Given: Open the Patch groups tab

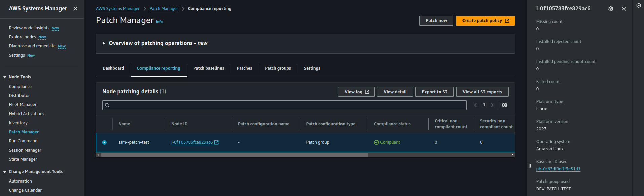Looking at the screenshot, I should (x=278, y=68).
